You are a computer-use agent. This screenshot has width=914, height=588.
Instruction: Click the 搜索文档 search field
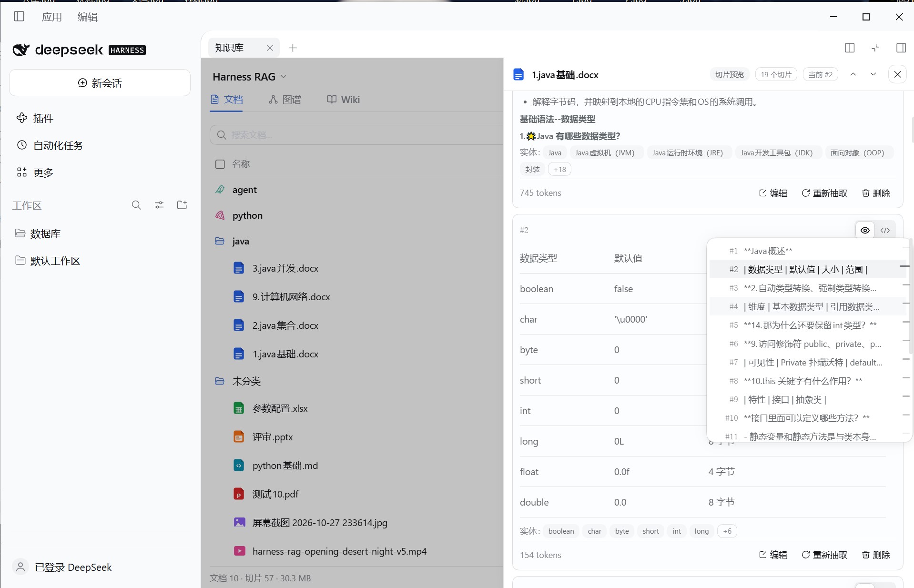356,135
